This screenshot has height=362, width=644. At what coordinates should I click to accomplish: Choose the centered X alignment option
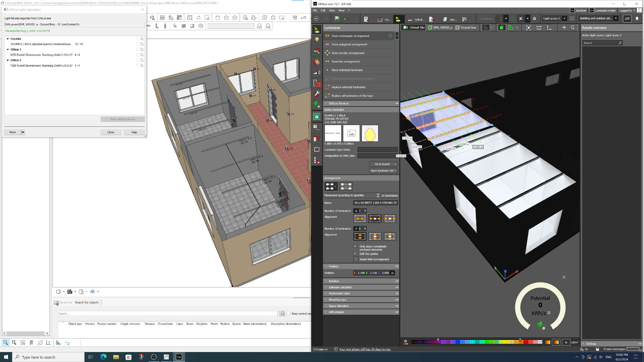point(375,219)
